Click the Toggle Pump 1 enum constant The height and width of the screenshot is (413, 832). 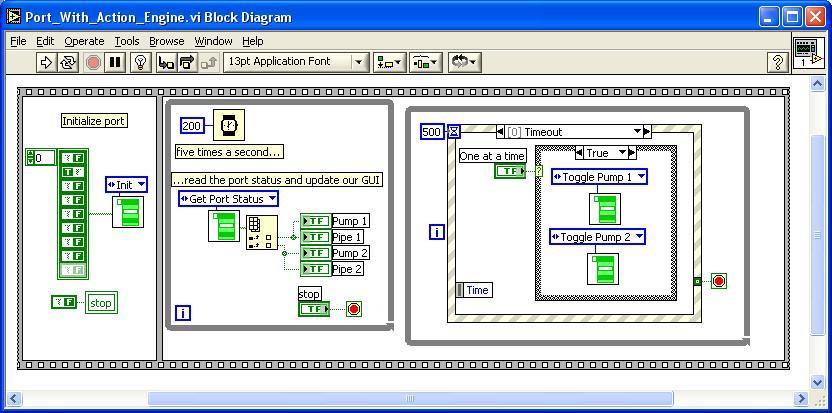pos(598,177)
